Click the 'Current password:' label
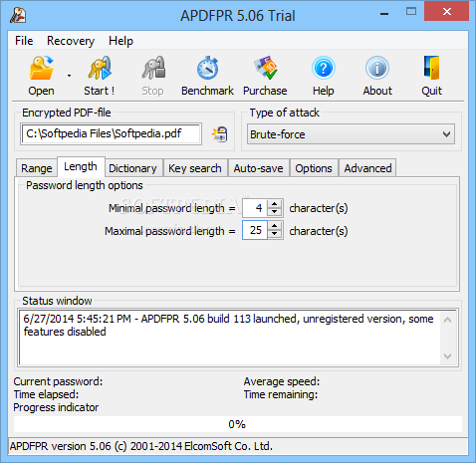 tap(58, 381)
